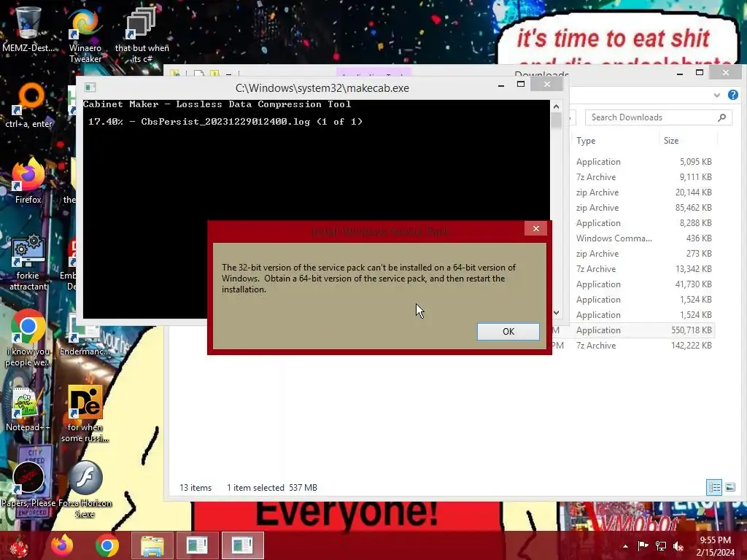Minimize the Downloads explorer window

click(x=680, y=74)
